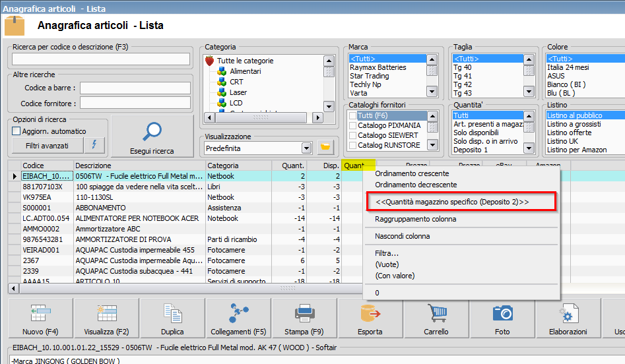Check the Tutti (F6) catalog checkbox
The width and height of the screenshot is (625, 364).
tap(352, 115)
